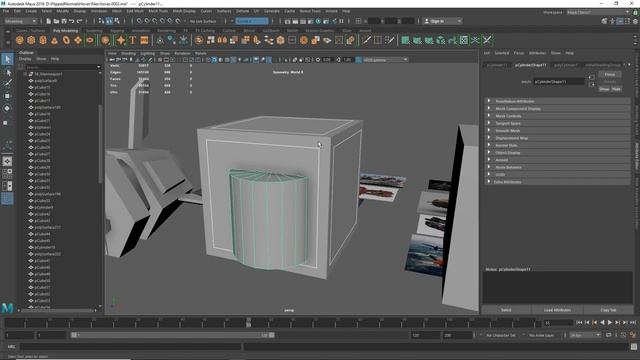
Task: Open the sRGB gamma view transform dropdown
Action: coord(385,60)
